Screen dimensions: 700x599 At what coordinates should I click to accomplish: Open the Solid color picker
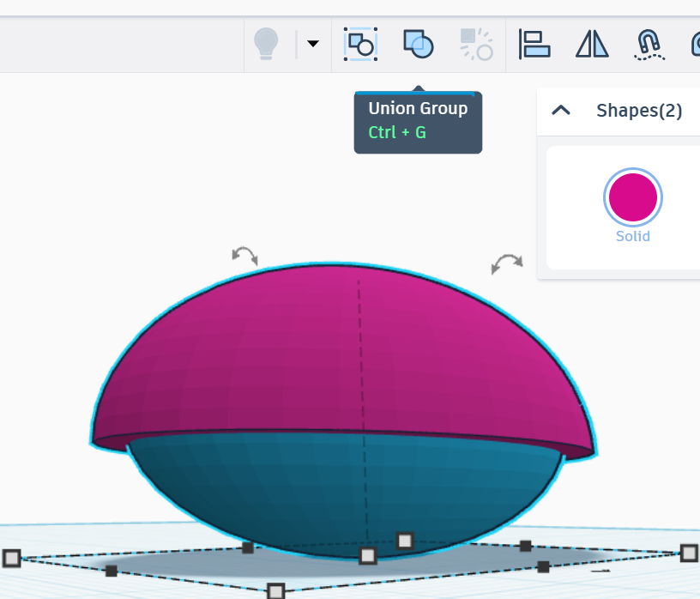pos(632,197)
